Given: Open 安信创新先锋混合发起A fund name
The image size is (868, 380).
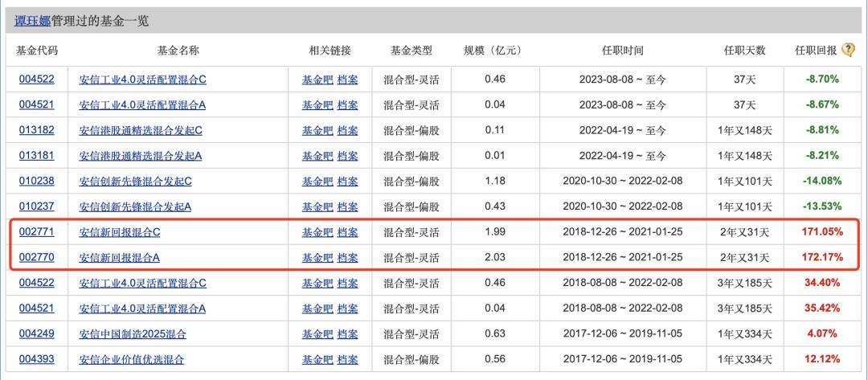Looking at the screenshot, I should [135, 206].
